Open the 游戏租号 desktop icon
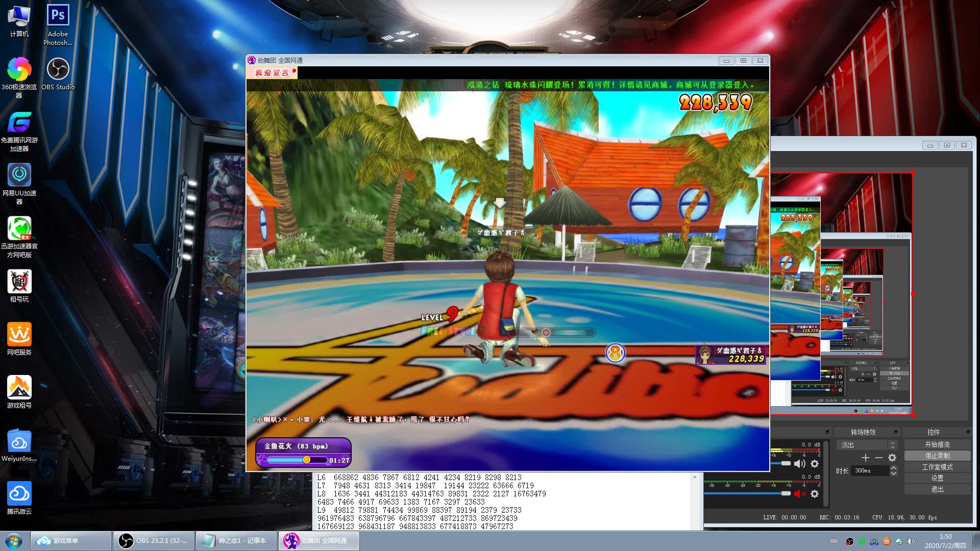Viewport: 980px width, 551px height. coord(19,392)
